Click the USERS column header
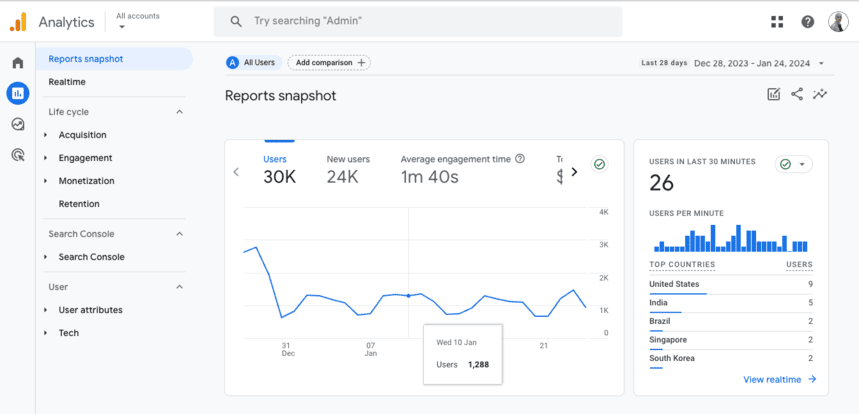The height and width of the screenshot is (414, 859). point(799,264)
